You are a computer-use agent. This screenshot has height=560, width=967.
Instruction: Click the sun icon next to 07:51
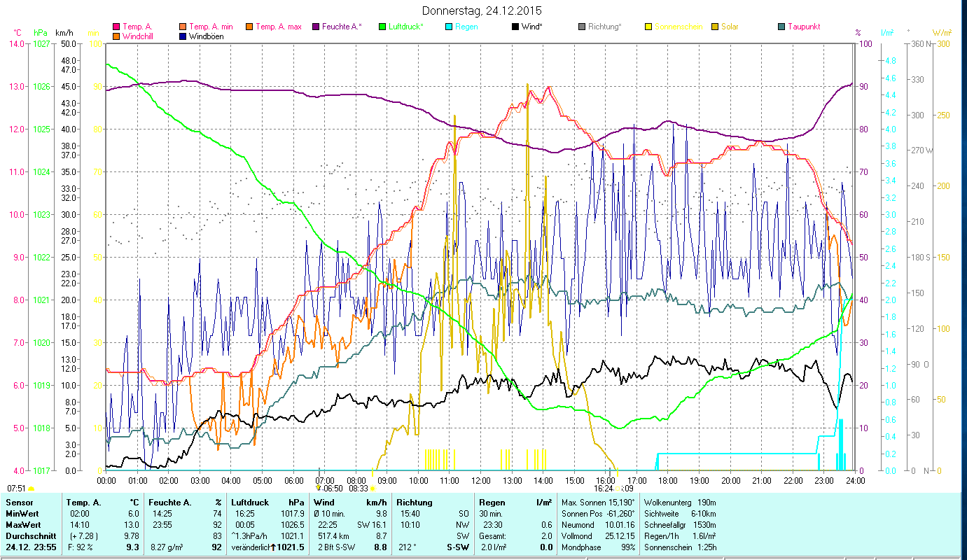[x=31, y=489]
